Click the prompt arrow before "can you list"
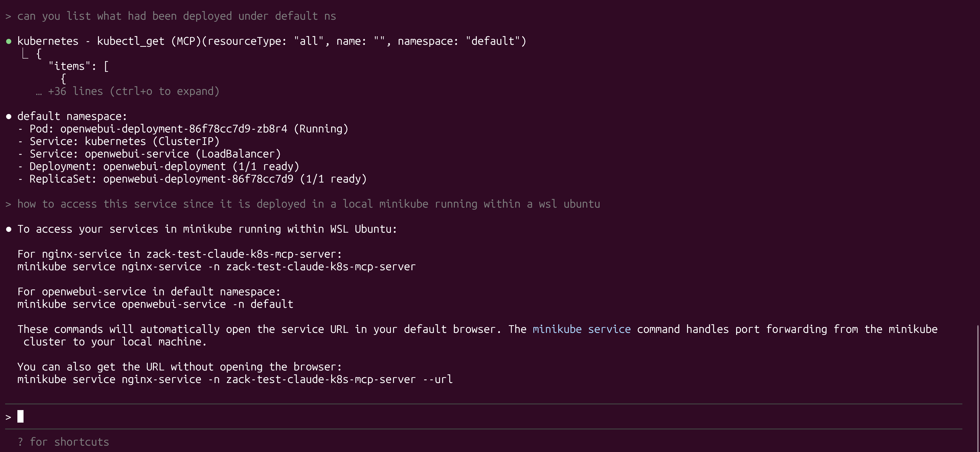Viewport: 980px width, 452px height. click(8, 16)
